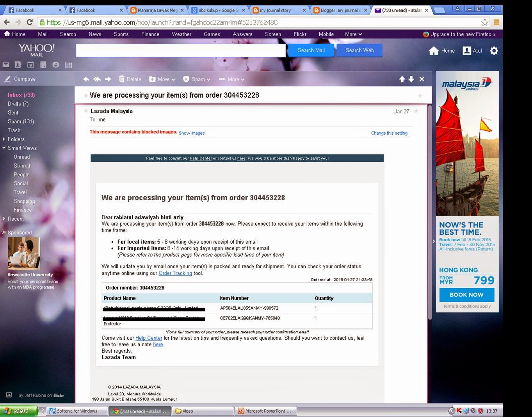Open Home in Yahoo nav bar

point(15,34)
